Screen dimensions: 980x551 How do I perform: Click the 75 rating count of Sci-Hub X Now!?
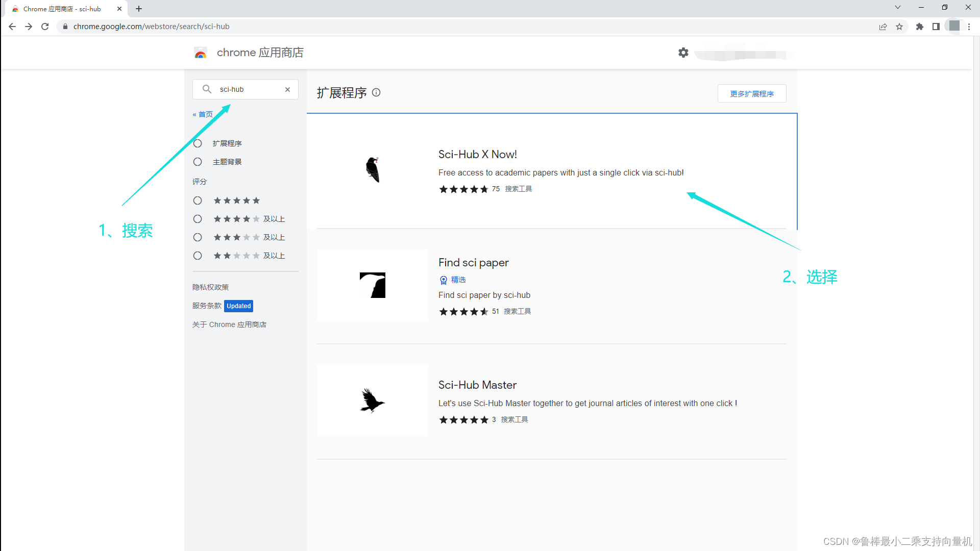pos(496,189)
